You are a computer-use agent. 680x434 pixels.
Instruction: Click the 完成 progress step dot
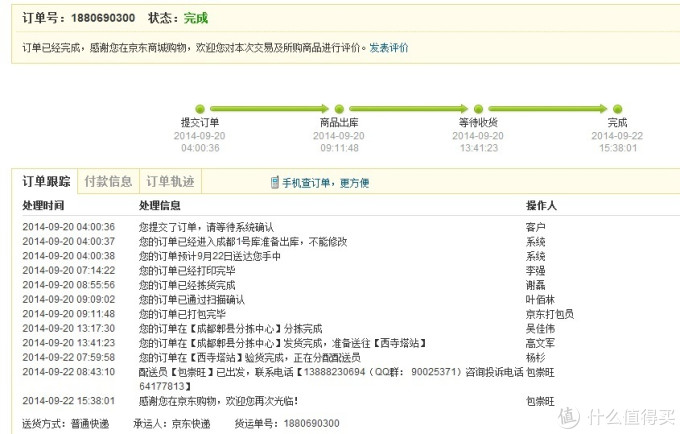tap(618, 109)
